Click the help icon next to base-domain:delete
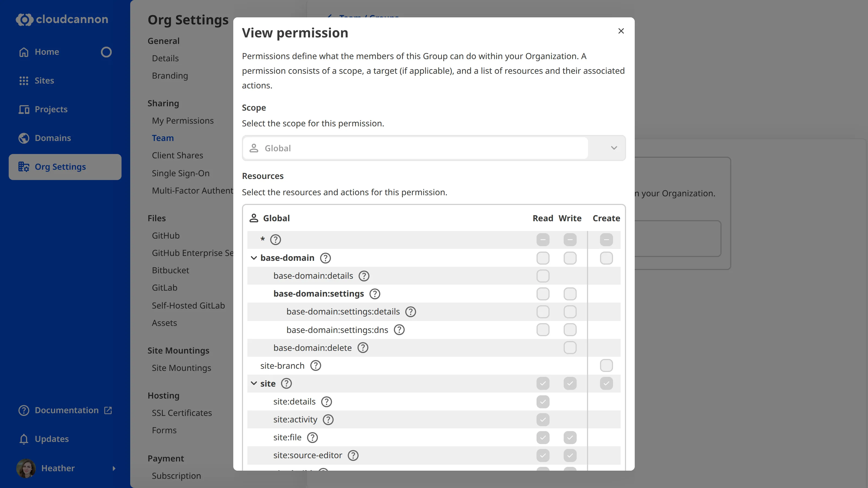The width and height of the screenshot is (868, 488). tap(363, 348)
